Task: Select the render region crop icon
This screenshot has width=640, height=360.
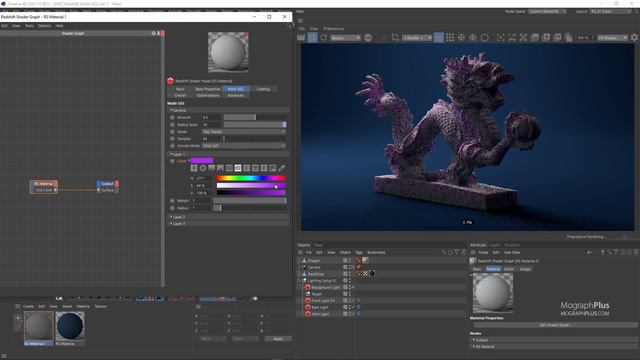Action: pyautogui.click(x=395, y=38)
